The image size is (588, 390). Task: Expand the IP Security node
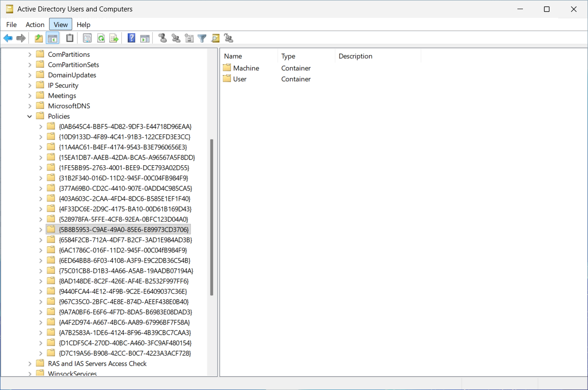click(x=30, y=85)
